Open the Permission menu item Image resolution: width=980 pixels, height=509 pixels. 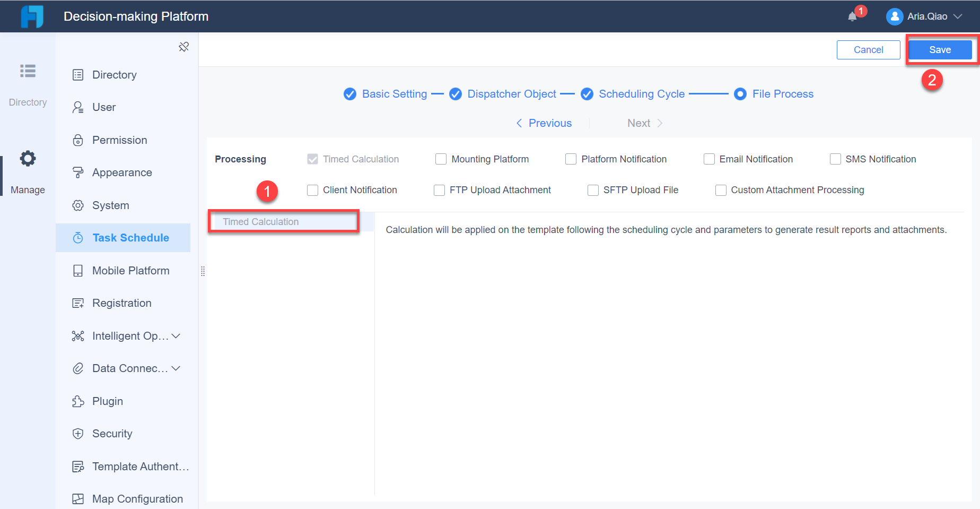[123, 140]
